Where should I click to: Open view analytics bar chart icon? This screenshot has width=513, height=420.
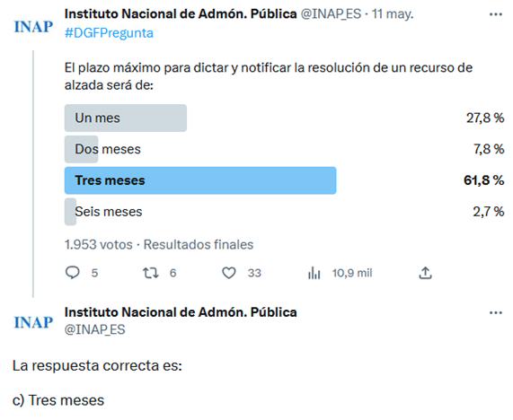[314, 273]
